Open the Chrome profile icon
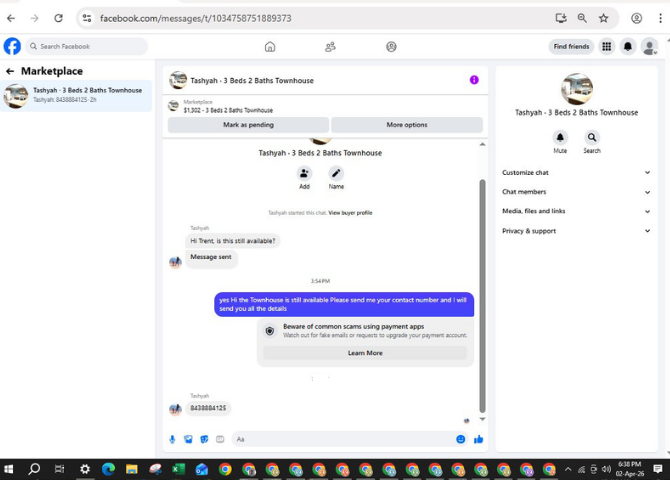Screen dimensions: 670x480 pos(637,18)
